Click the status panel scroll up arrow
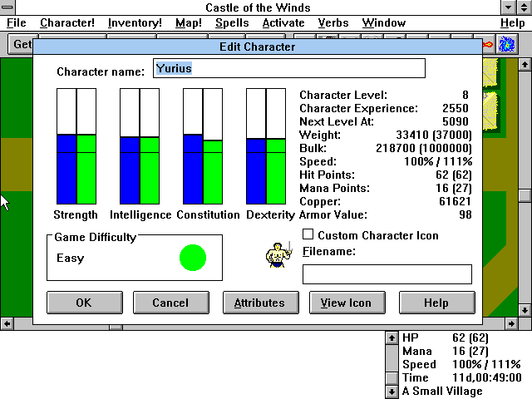Viewport: 532px width, 399px height. pyautogui.click(x=392, y=338)
